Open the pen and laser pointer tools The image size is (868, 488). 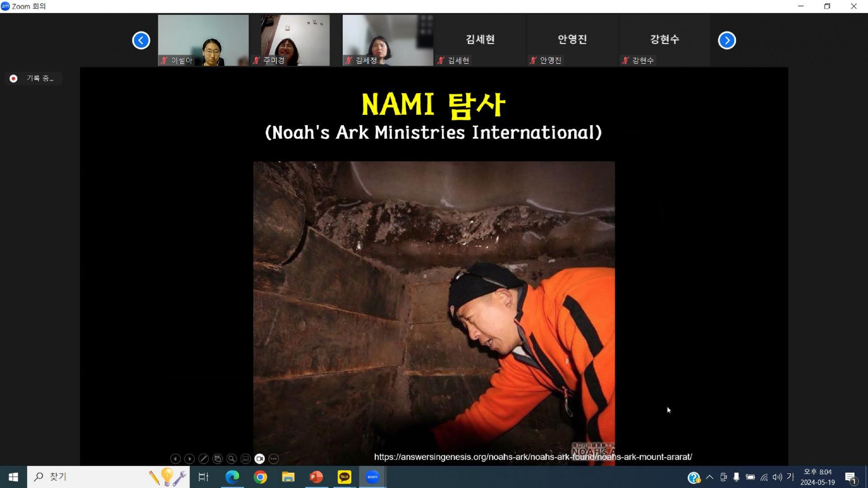coord(203,459)
